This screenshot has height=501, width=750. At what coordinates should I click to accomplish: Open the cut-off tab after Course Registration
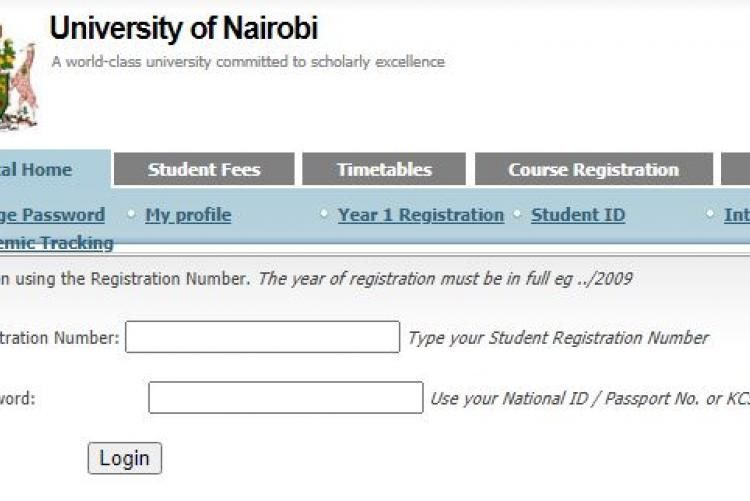click(737, 170)
